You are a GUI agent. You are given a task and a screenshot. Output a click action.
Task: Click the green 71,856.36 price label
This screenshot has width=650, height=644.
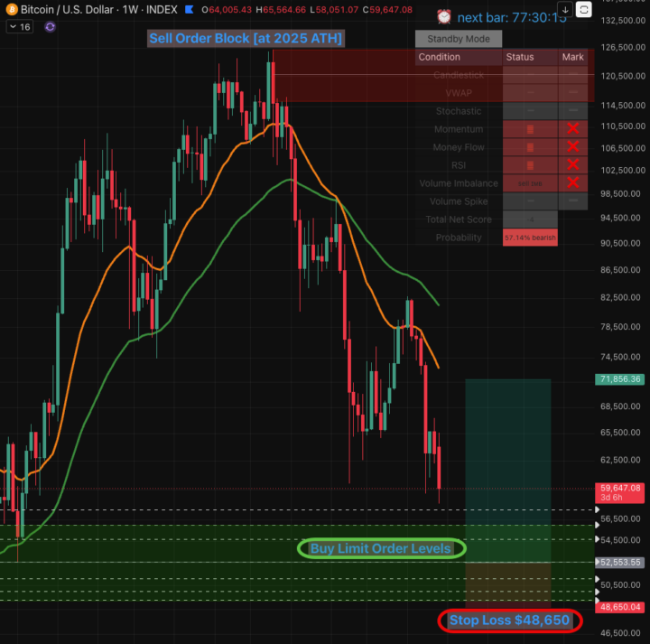[x=619, y=379]
